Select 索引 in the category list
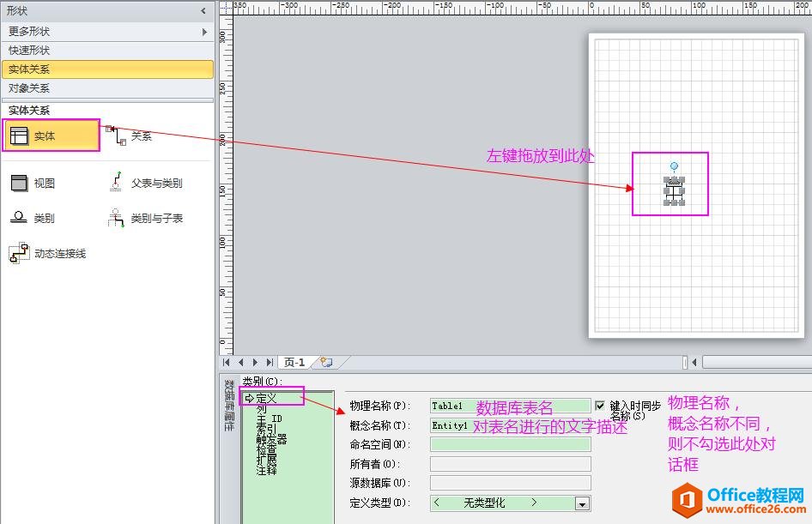Screen dimensions: 812x524 point(266,429)
